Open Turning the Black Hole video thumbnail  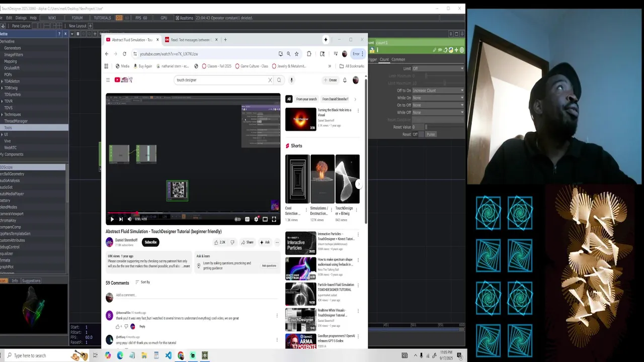pyautogui.click(x=301, y=119)
